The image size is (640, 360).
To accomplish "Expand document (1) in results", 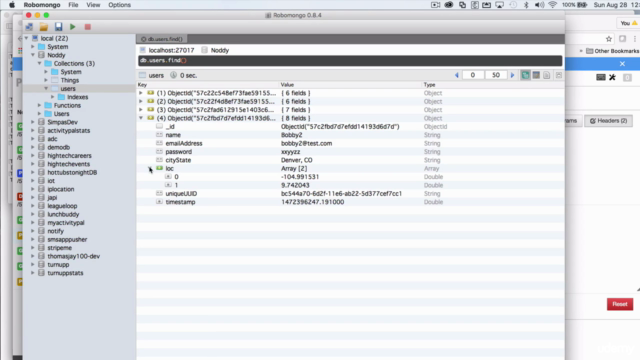I will [141, 93].
